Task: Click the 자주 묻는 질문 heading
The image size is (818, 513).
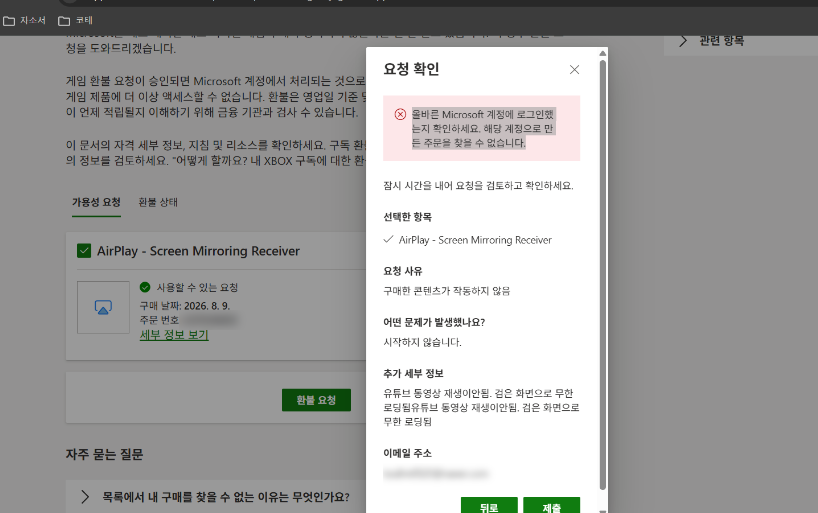Action: pos(104,454)
